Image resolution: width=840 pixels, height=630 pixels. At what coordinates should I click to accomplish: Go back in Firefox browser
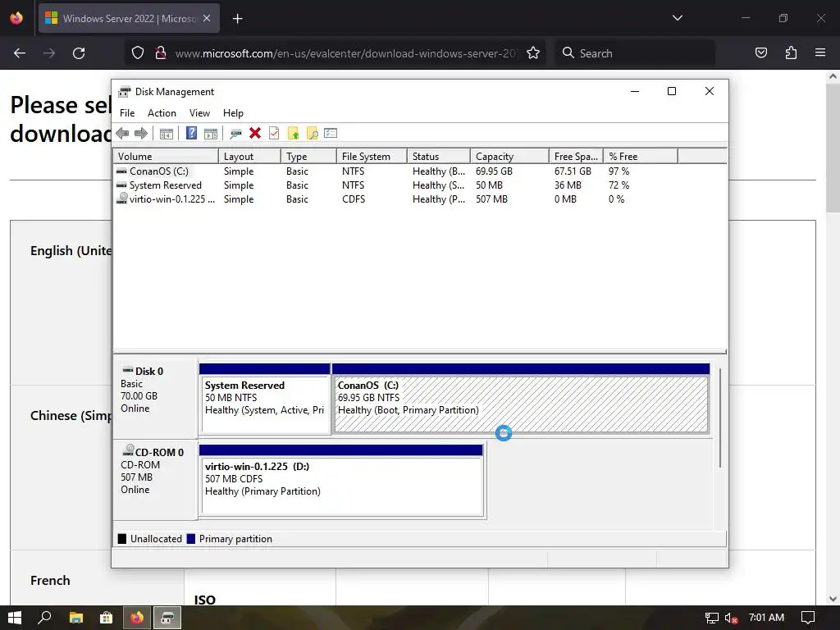20,53
